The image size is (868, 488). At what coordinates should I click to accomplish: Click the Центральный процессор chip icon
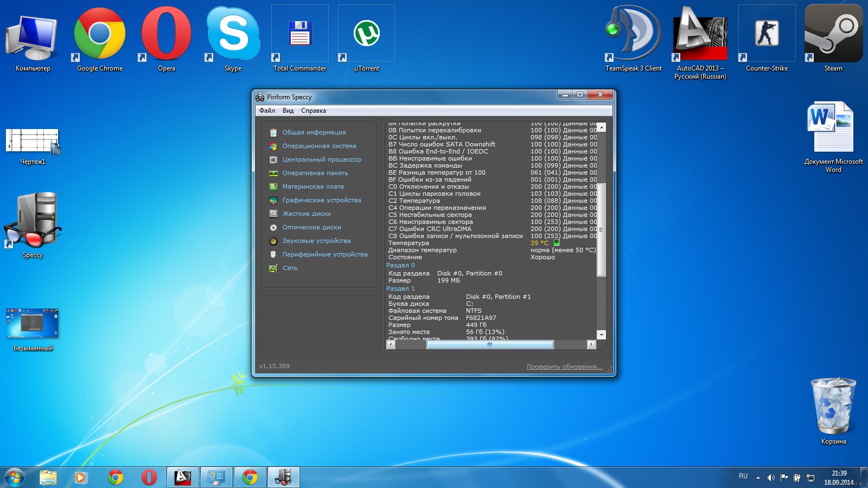pos(273,159)
